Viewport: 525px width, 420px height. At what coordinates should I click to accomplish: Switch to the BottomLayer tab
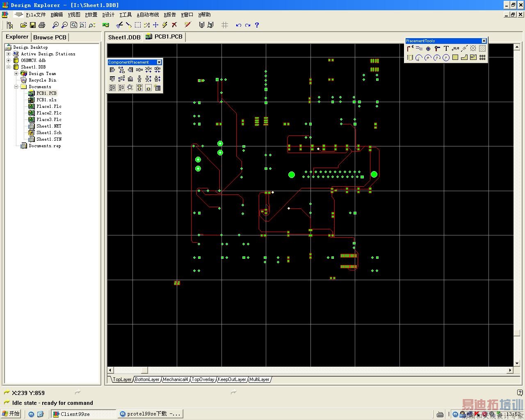tap(147, 379)
